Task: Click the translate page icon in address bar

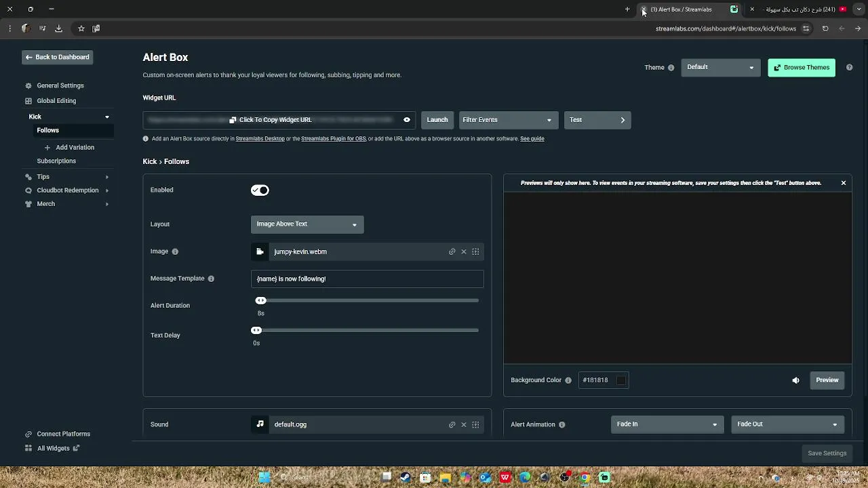Action: [96, 28]
